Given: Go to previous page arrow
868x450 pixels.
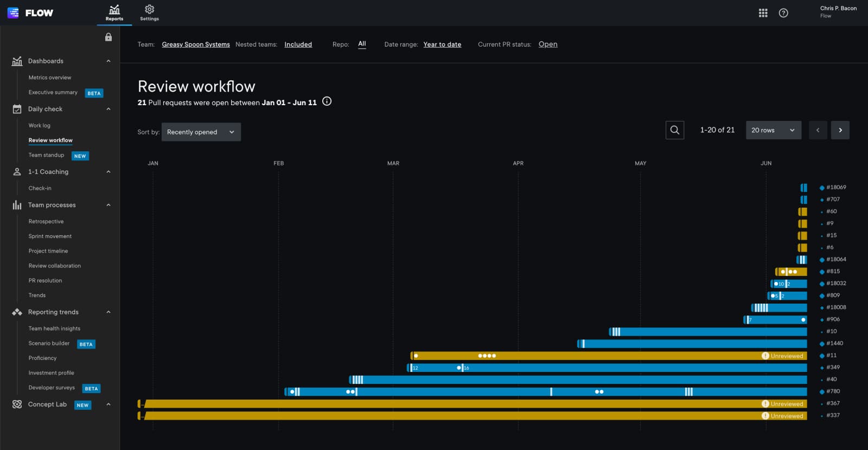Looking at the screenshot, I should pyautogui.click(x=818, y=130).
